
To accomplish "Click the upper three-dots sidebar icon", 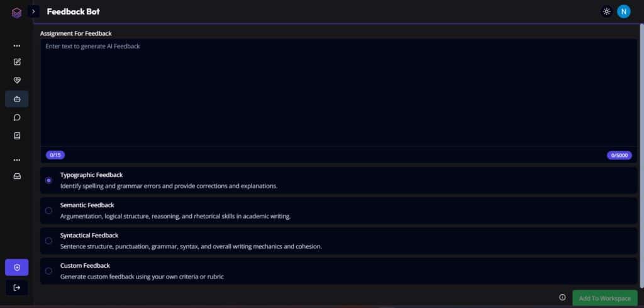I will (x=17, y=46).
